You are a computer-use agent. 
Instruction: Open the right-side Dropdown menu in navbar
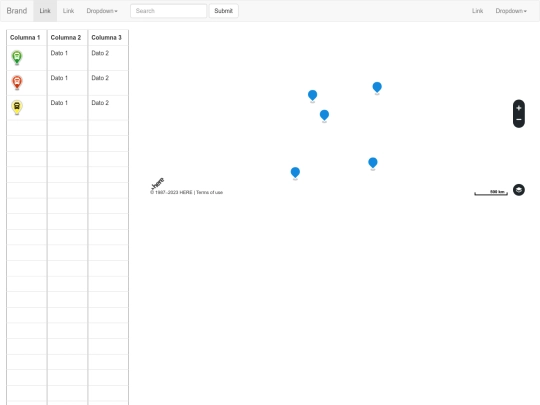pyautogui.click(x=511, y=11)
